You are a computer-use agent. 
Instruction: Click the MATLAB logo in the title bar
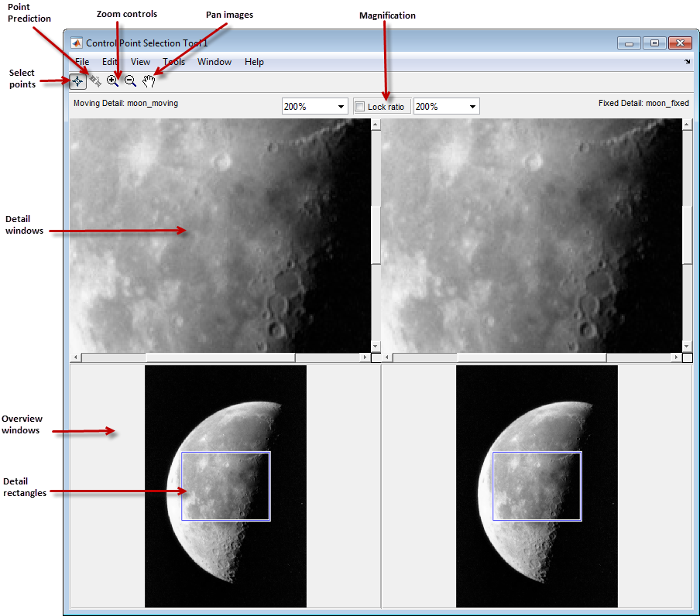tap(77, 43)
